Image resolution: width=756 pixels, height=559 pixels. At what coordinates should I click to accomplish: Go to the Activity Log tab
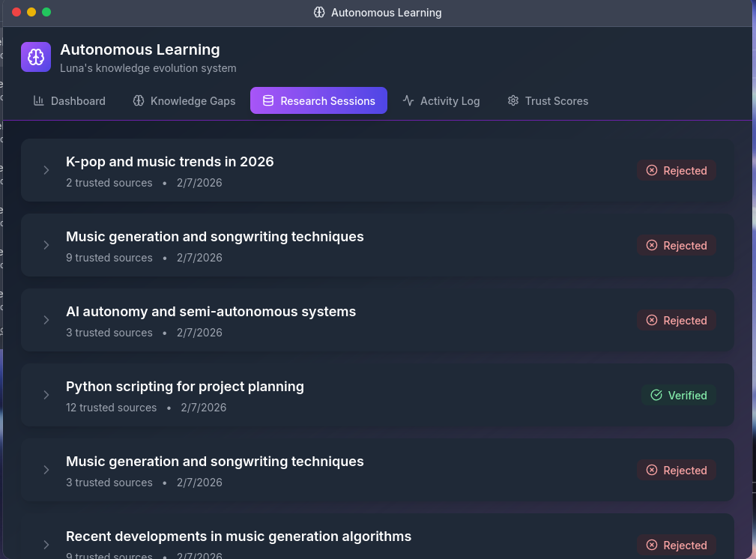[441, 101]
